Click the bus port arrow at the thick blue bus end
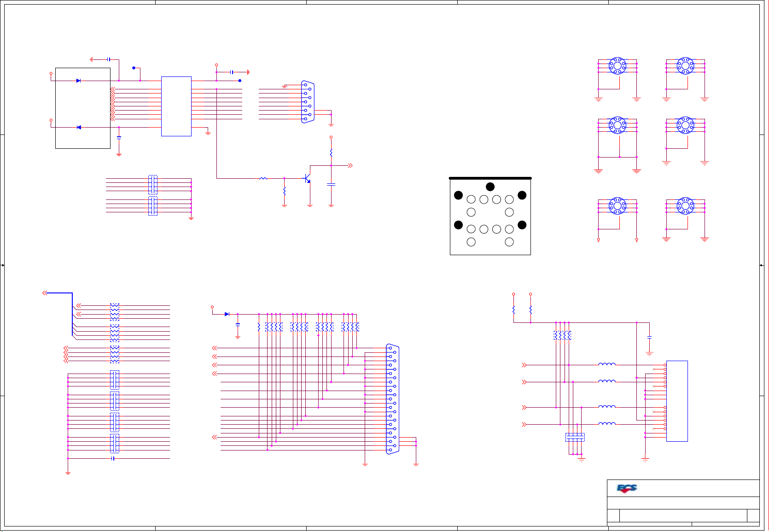The width and height of the screenshot is (769, 532). click(45, 292)
